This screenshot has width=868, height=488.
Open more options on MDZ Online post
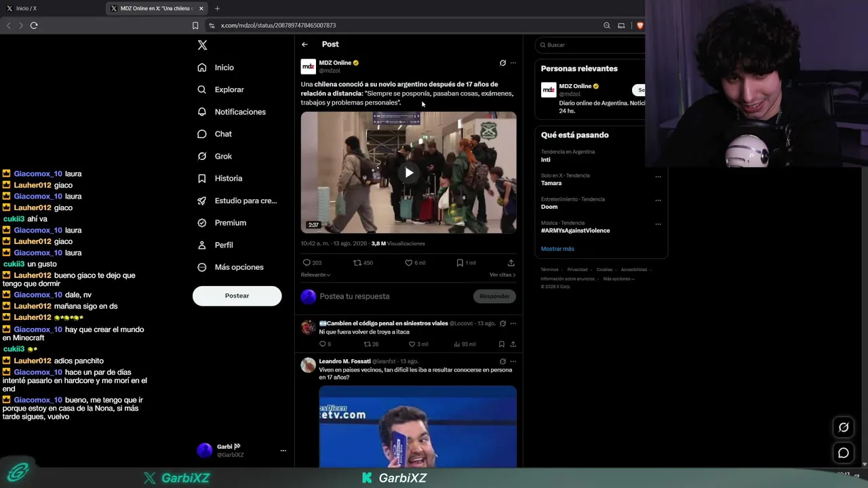pyautogui.click(x=513, y=63)
